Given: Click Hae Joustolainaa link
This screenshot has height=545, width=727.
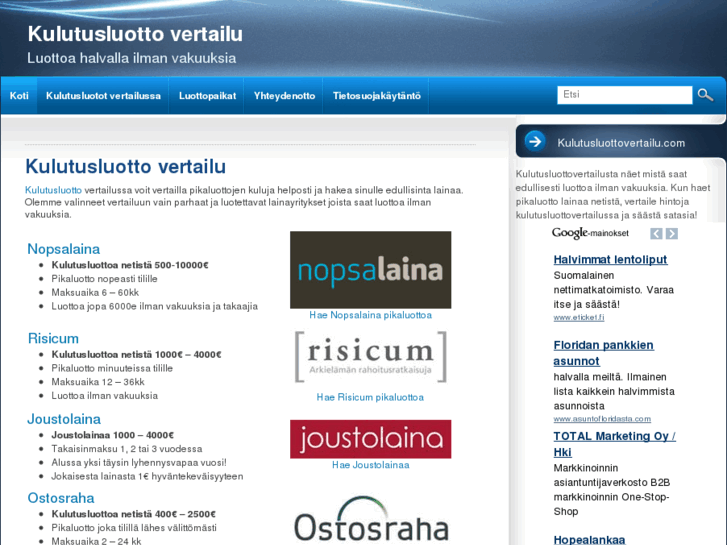Looking at the screenshot, I should [x=370, y=465].
